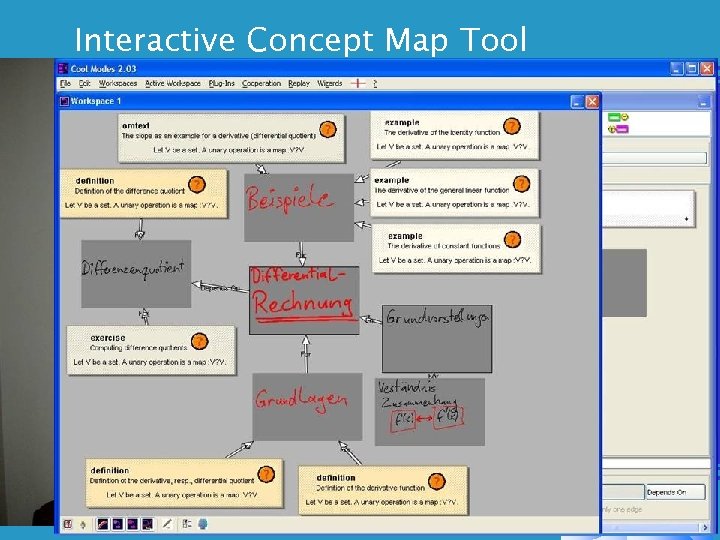720x540 pixels.
Task: Close the Workspace 1 window
Action: pyautogui.click(x=592, y=101)
